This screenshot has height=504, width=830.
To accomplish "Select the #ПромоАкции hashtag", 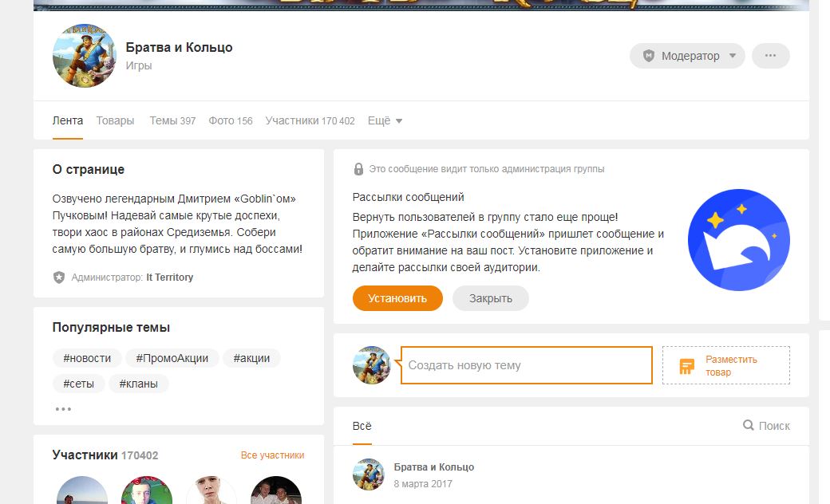I will (172, 358).
